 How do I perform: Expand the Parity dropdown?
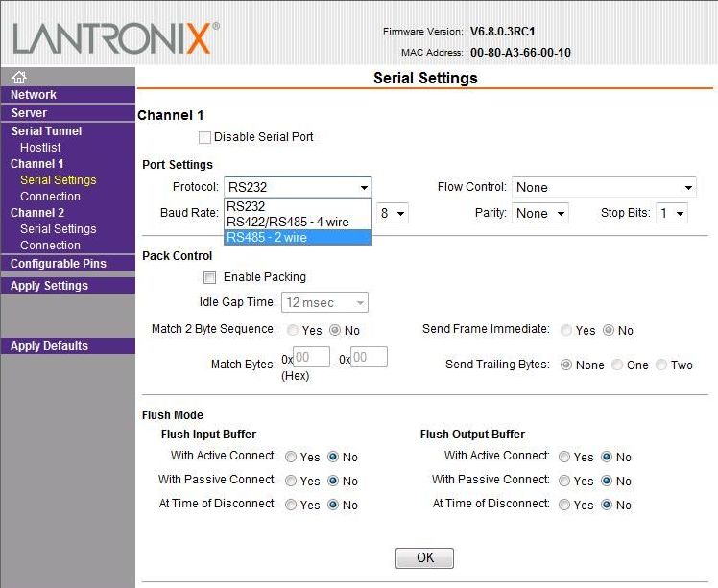click(539, 213)
